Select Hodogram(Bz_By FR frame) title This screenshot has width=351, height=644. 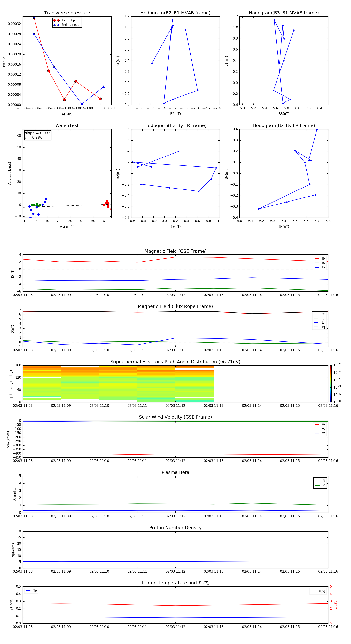[175, 125]
